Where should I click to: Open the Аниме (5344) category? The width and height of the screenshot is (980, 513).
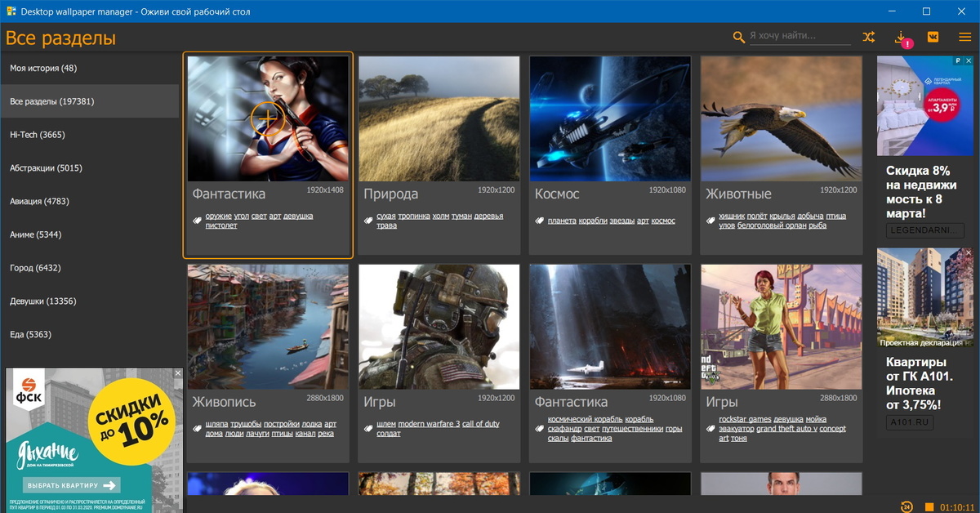[90, 234]
